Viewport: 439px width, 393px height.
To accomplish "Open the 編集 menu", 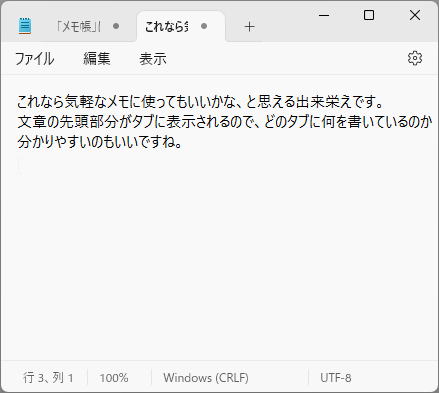I will (97, 59).
